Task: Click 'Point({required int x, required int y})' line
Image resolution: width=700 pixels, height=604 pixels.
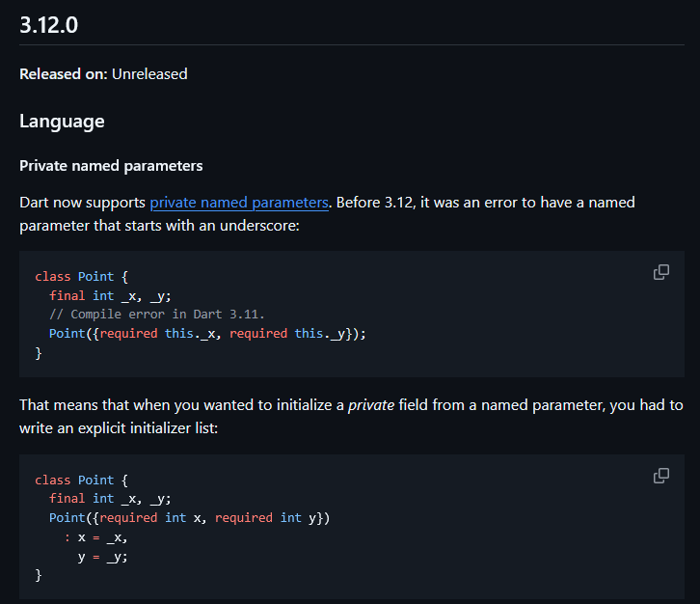Action: 189,518
